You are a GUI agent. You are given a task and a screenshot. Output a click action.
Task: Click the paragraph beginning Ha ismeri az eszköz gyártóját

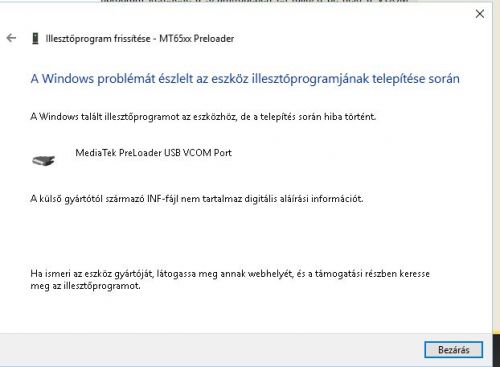(230, 280)
